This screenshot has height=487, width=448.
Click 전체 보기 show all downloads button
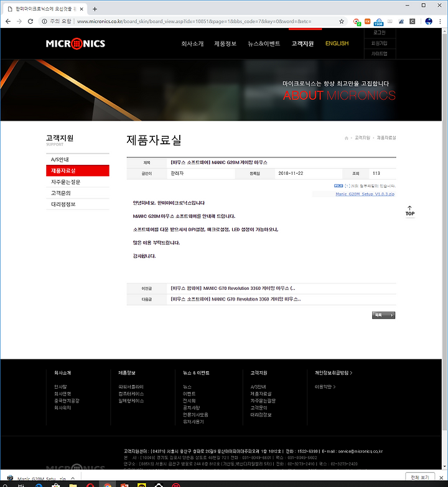420,478
